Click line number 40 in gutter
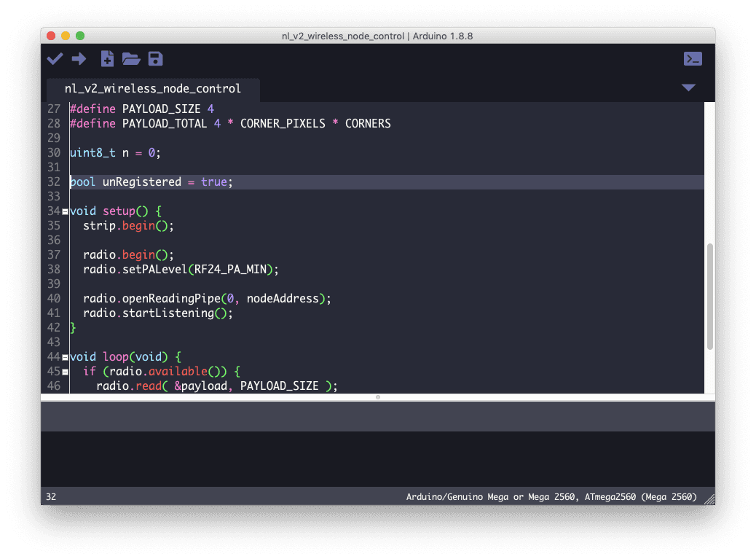The height and width of the screenshot is (559, 756). 53,299
